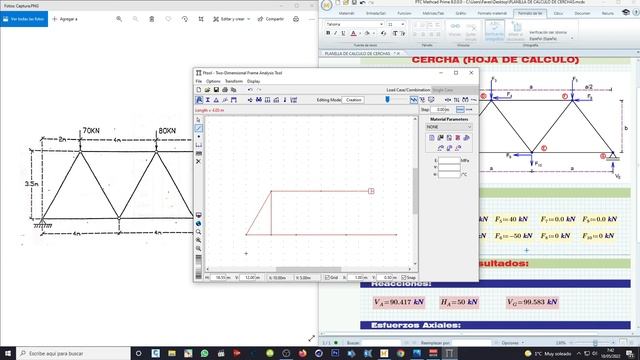
Task: Select the section properties icon in Ftool
Action: click(x=208, y=100)
